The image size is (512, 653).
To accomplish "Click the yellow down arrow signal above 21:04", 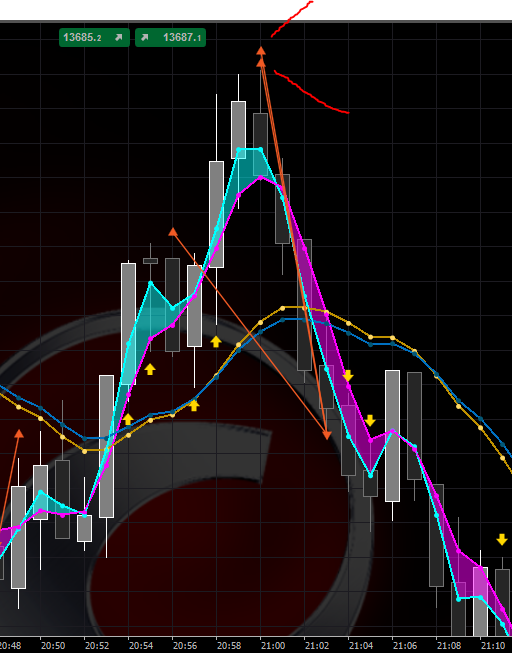I will pyautogui.click(x=348, y=376).
